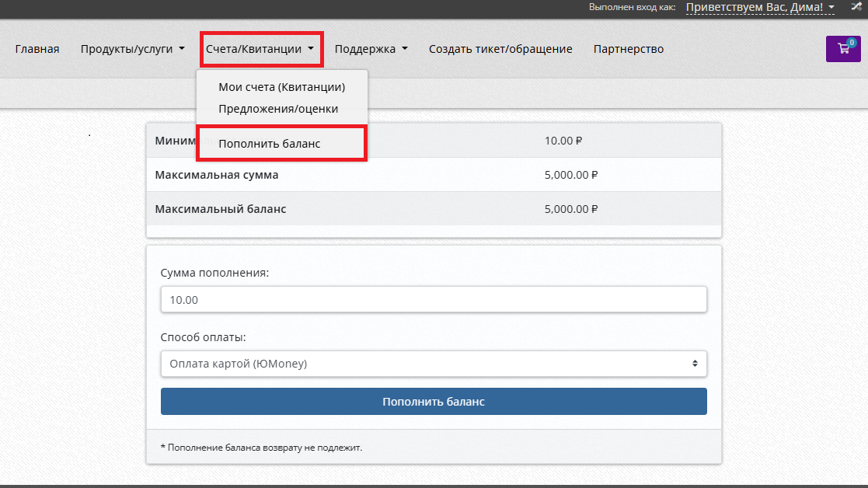Open the Приветствуем Вас, Дима! account menu
This screenshot has height=488, width=868.
760,8
